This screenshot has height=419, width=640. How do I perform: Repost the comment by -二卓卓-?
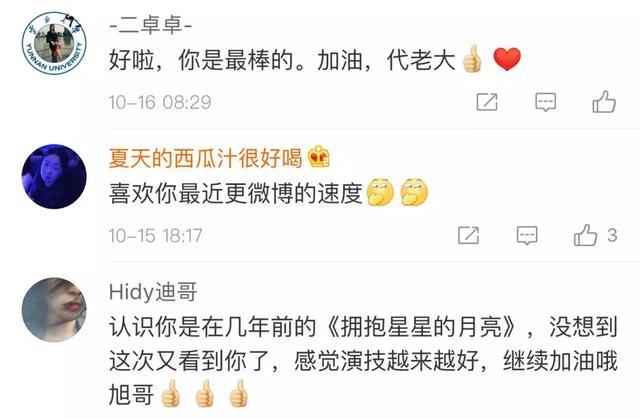click(x=487, y=102)
